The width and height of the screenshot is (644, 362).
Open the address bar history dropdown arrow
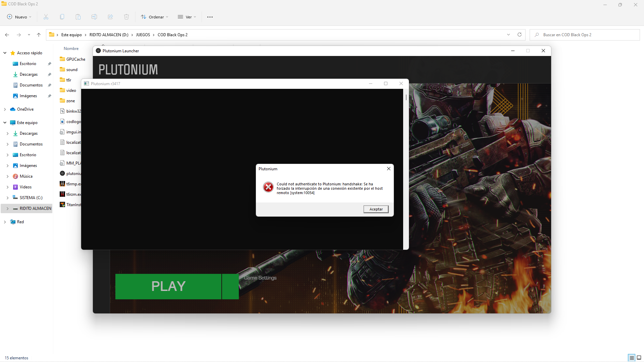[508, 35]
